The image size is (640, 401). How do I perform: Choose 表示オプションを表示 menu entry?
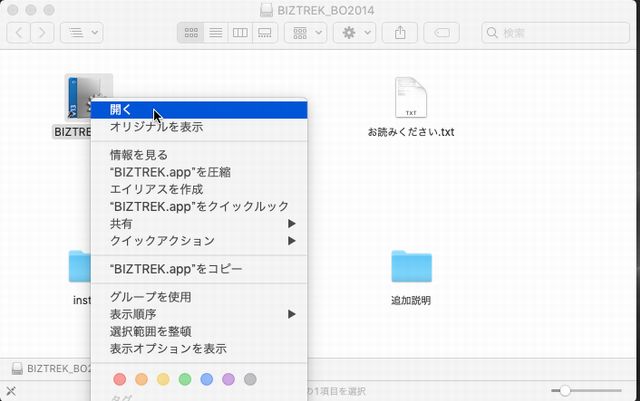point(199,349)
